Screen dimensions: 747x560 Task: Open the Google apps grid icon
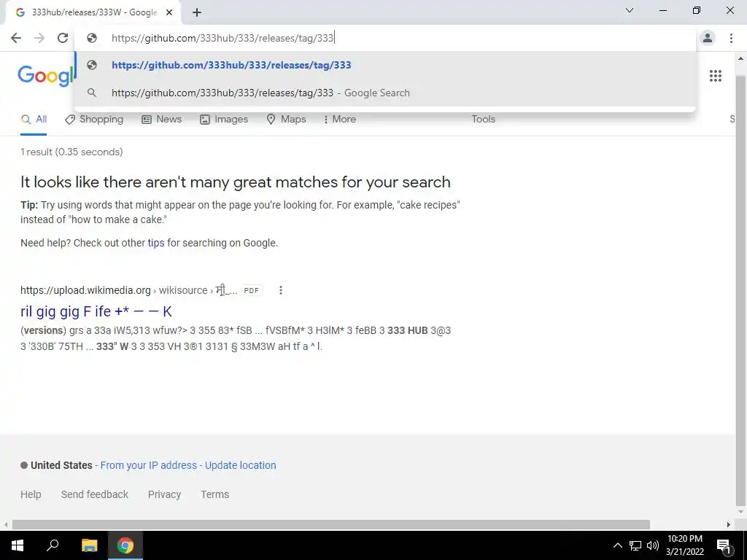[x=716, y=76]
